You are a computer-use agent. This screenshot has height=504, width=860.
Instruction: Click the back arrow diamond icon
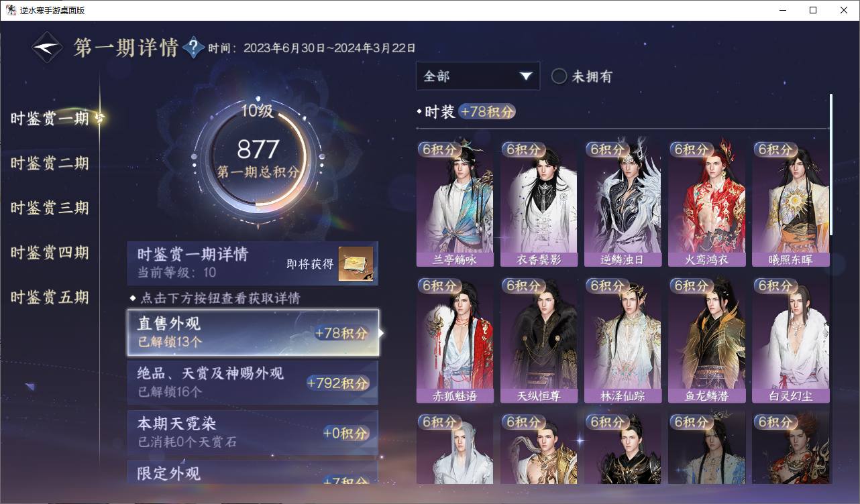click(47, 48)
